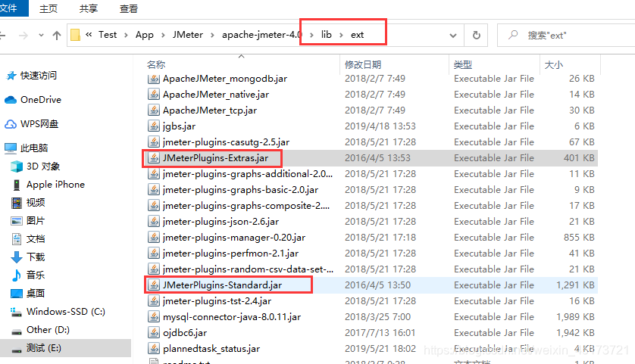Sort files by 名称 column

coord(156,65)
